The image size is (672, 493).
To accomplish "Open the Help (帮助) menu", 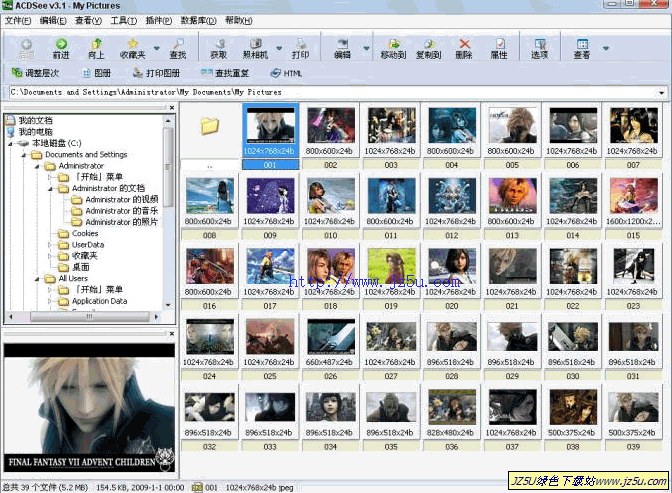I will 239,20.
